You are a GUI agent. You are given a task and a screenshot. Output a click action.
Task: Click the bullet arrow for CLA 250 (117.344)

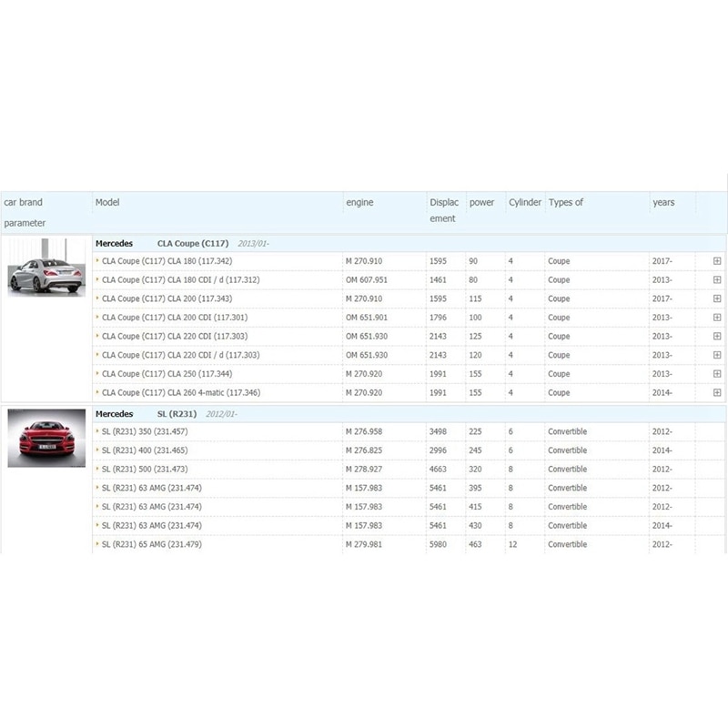tap(97, 373)
